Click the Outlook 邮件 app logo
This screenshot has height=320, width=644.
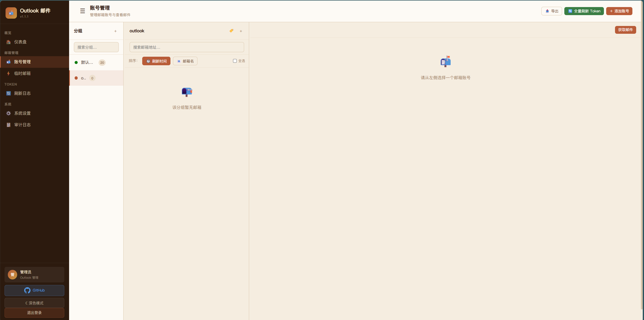11,13
